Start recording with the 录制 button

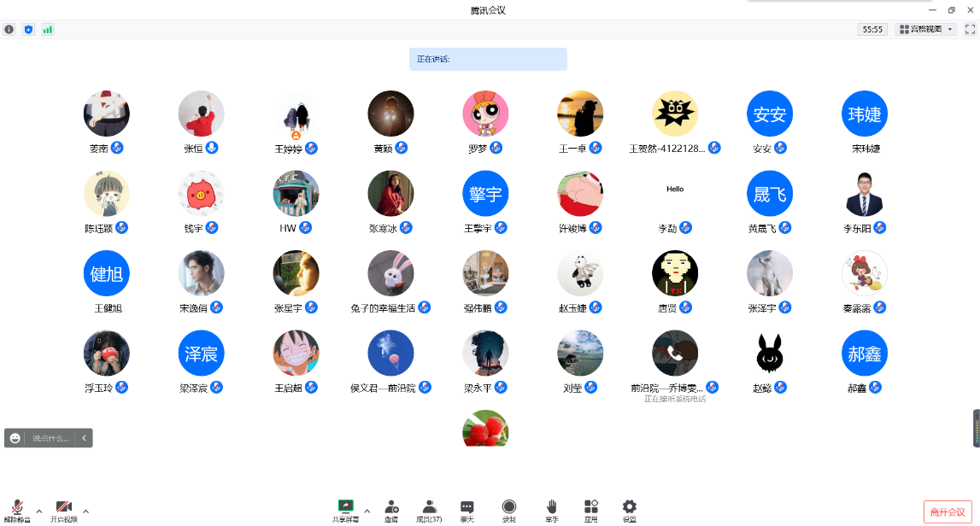(x=509, y=511)
